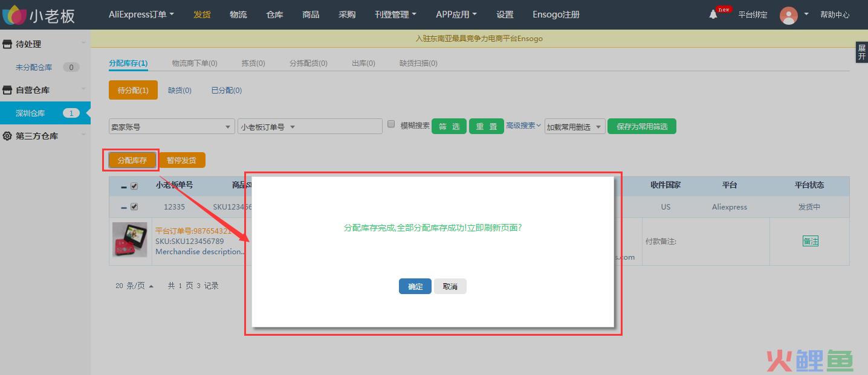
Task: Open the AliExpress订单 dropdown menu
Action: click(141, 14)
